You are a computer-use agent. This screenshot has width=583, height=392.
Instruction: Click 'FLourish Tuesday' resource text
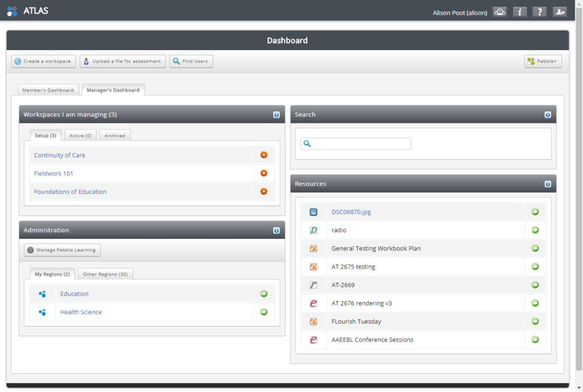point(356,321)
